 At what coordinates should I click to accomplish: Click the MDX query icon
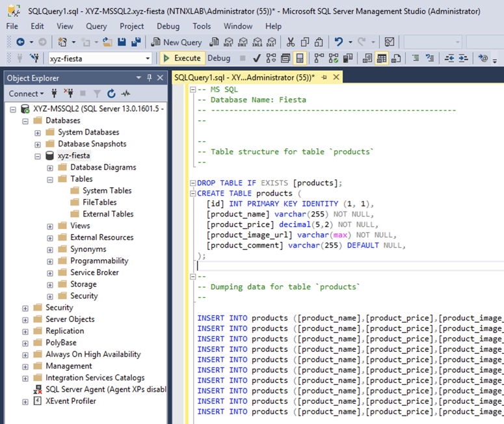coord(228,42)
